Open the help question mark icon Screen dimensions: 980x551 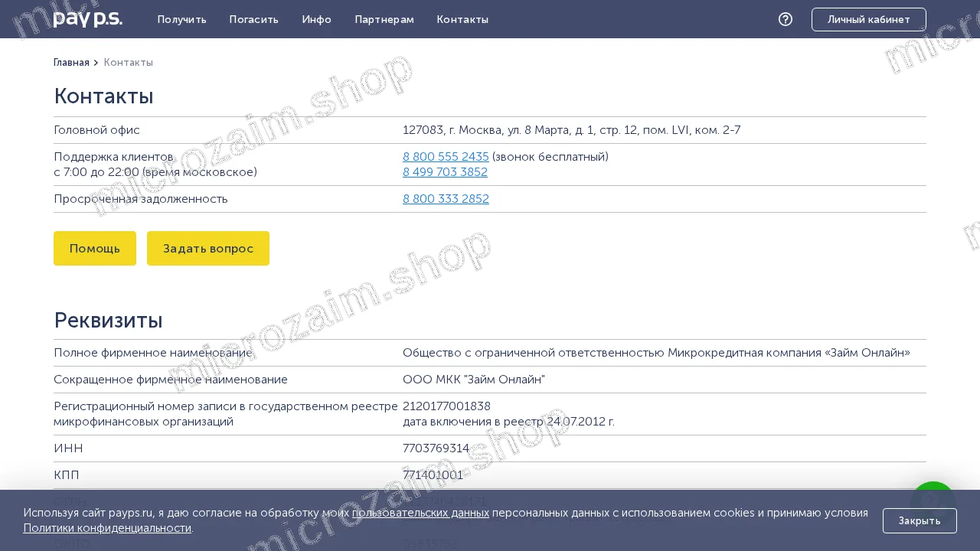pos(786,19)
